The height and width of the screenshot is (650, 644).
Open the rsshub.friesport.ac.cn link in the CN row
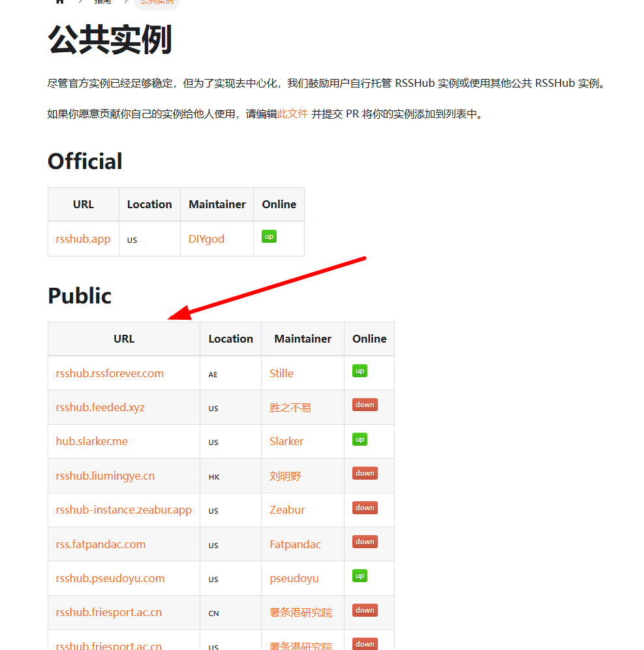click(109, 612)
